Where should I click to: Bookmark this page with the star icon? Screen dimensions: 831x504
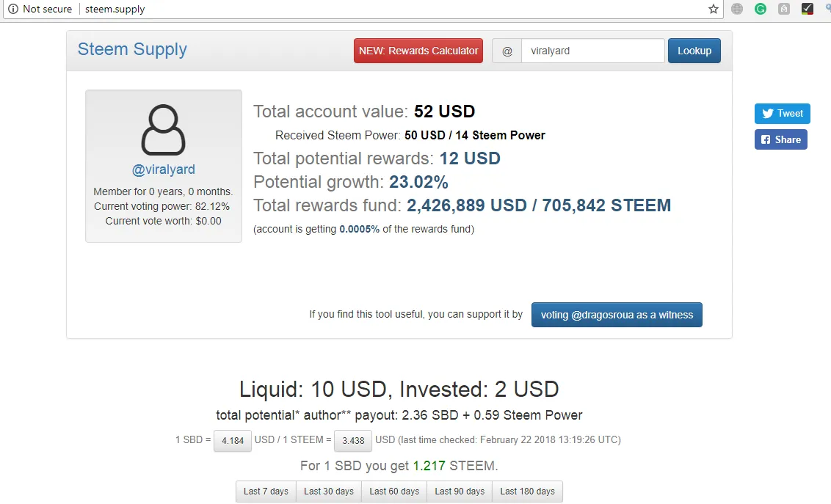(x=714, y=9)
